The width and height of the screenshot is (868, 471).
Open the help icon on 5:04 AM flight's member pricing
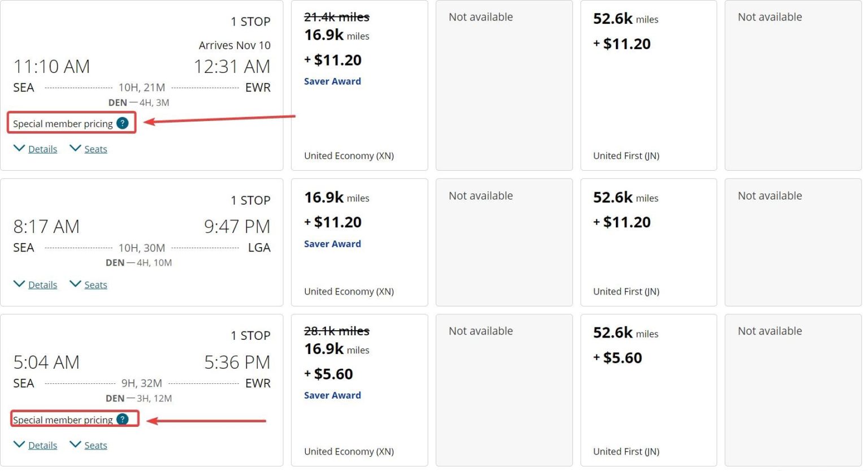coord(123,420)
